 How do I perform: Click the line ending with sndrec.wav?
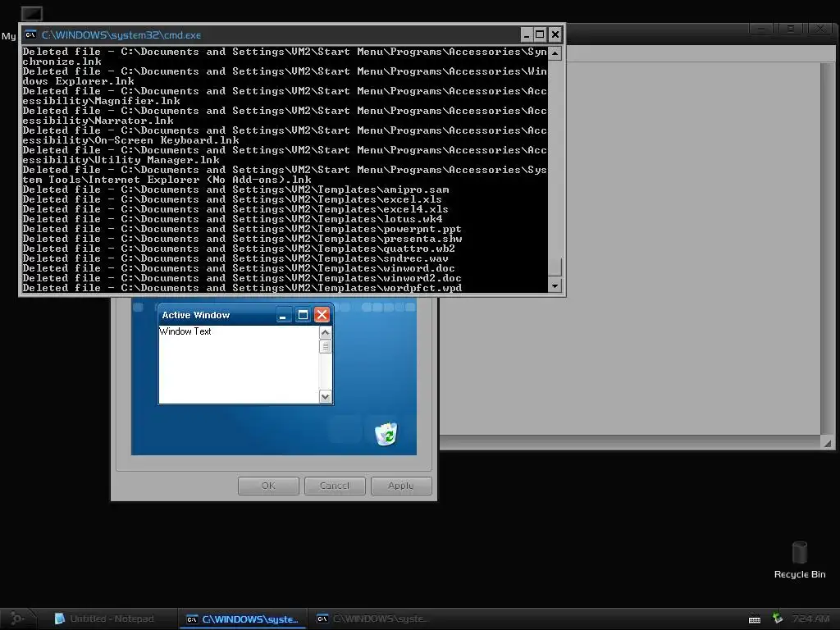coord(235,258)
